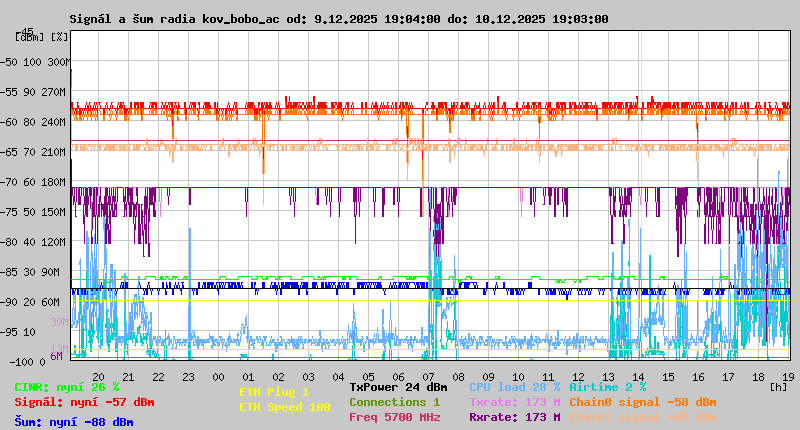The height and width of the screenshot is (430, 800).
Task: Click the '[h]' hours unit label
Action: [x=778, y=387]
